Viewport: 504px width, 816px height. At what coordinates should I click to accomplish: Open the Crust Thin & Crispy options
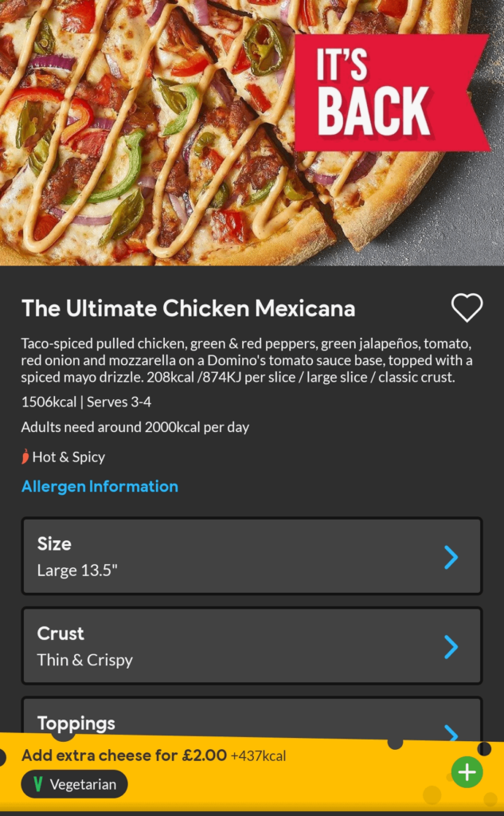(x=252, y=645)
